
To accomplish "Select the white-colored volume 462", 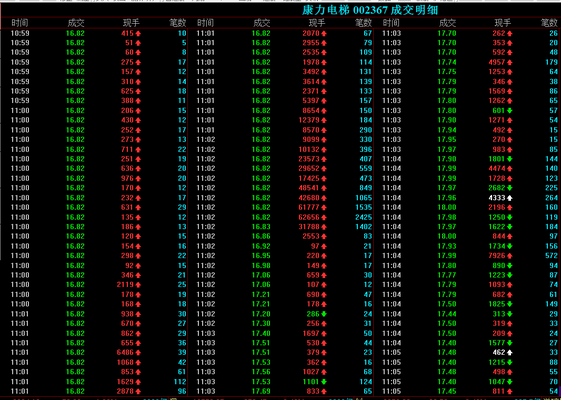I will pyautogui.click(x=499, y=352).
